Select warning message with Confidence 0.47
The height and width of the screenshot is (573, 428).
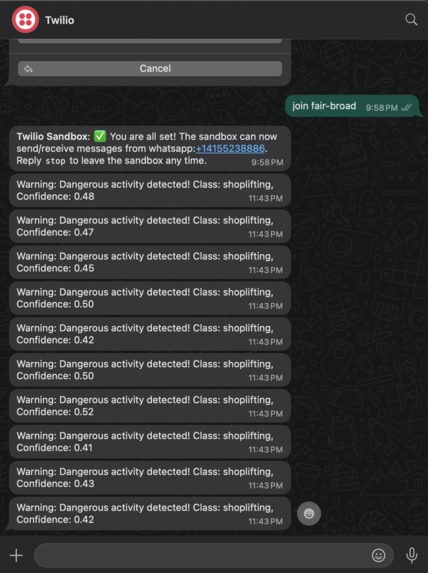pos(150,226)
